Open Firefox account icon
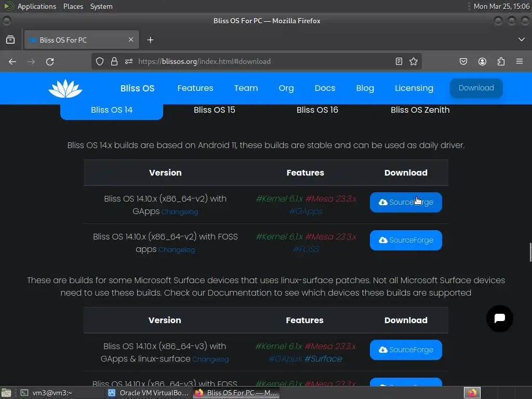Image resolution: width=532 pixels, height=399 pixels. (482, 61)
